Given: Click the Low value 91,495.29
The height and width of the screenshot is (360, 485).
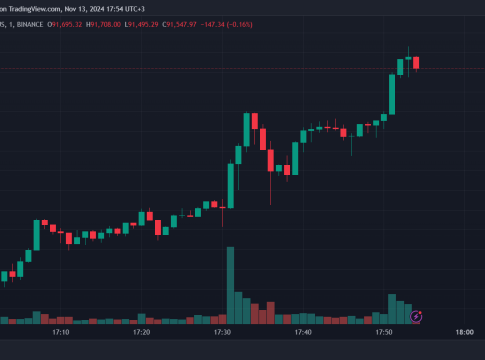Looking at the screenshot, I should click(143, 25).
